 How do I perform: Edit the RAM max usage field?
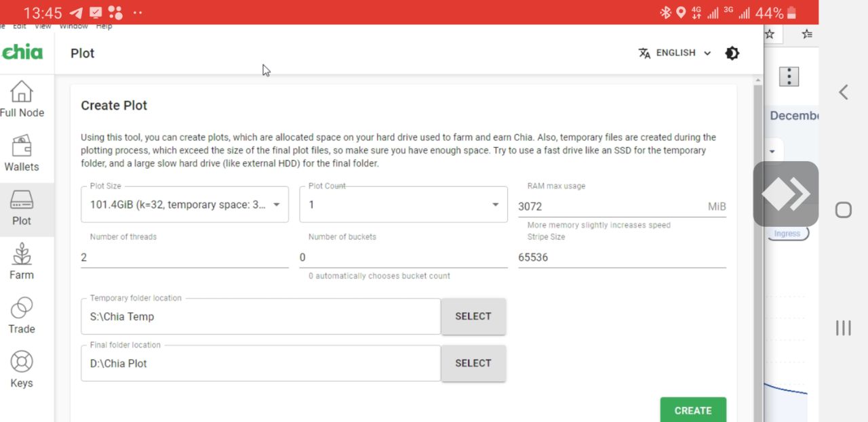622,207
